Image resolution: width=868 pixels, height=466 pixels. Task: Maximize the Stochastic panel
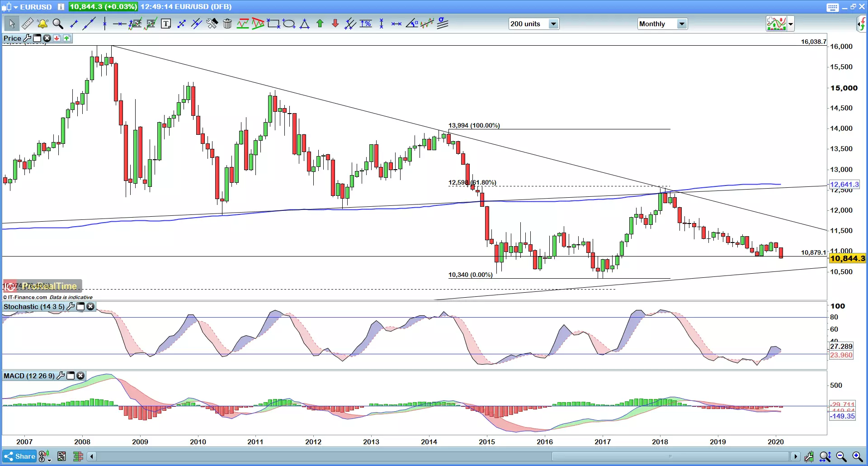click(80, 307)
